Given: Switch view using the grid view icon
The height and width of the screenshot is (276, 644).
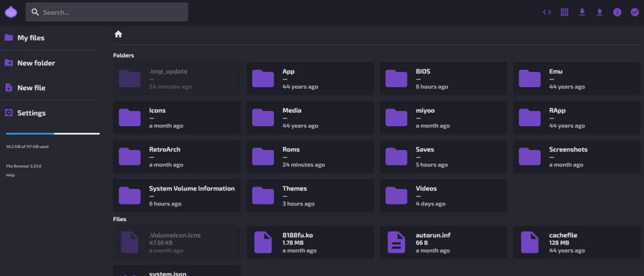Looking at the screenshot, I should (565, 12).
